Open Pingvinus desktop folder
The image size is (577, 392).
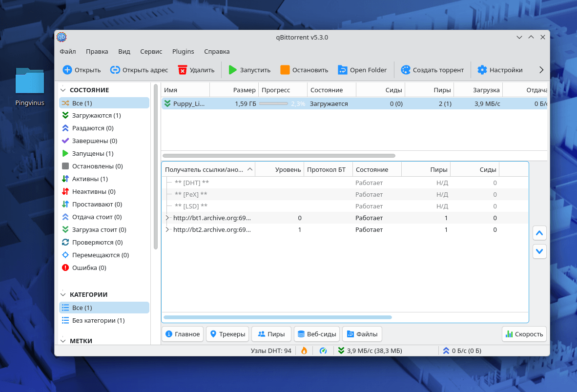click(29, 87)
